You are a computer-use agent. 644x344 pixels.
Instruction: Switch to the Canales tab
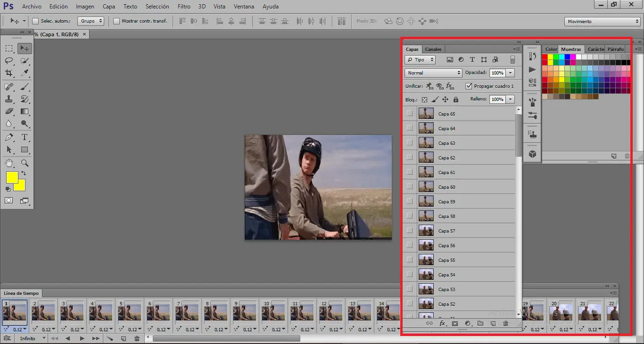point(433,49)
